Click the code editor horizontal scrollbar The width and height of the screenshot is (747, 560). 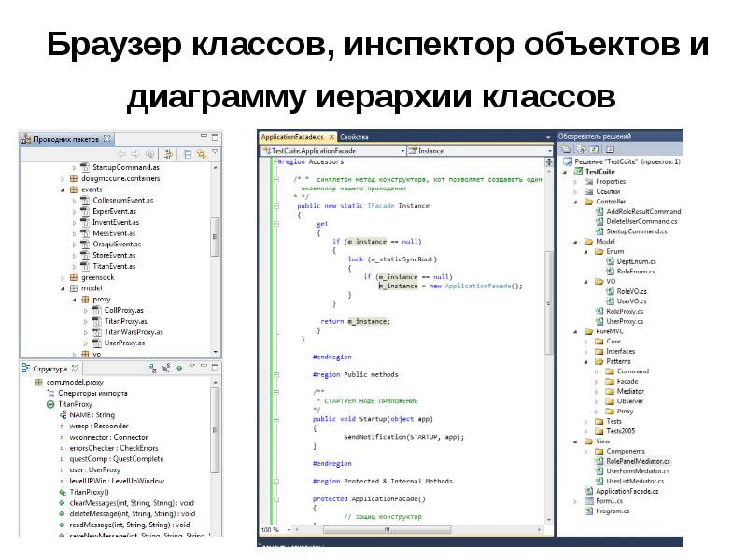pyautogui.click(x=387, y=530)
